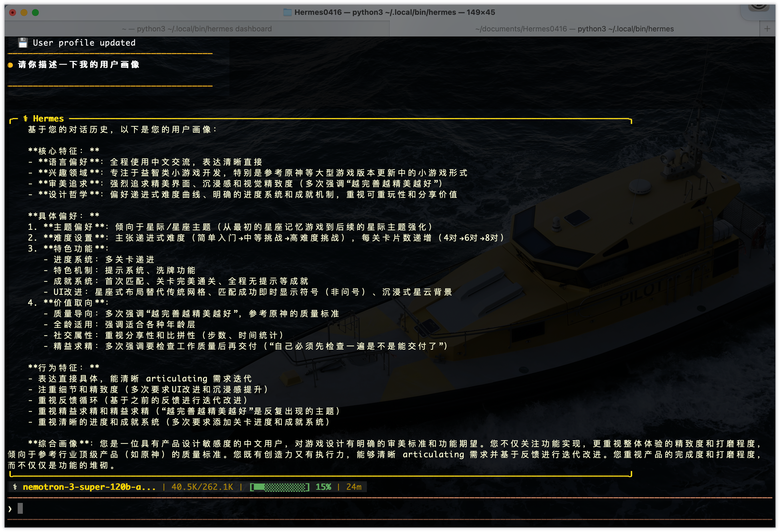Click the green full-screen window button

click(35, 13)
